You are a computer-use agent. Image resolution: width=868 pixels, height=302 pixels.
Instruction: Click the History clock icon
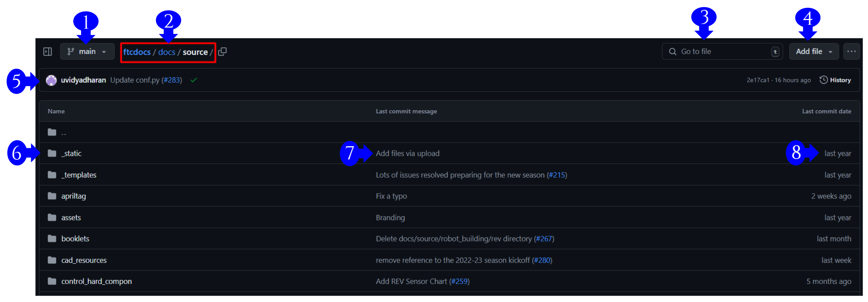point(824,80)
